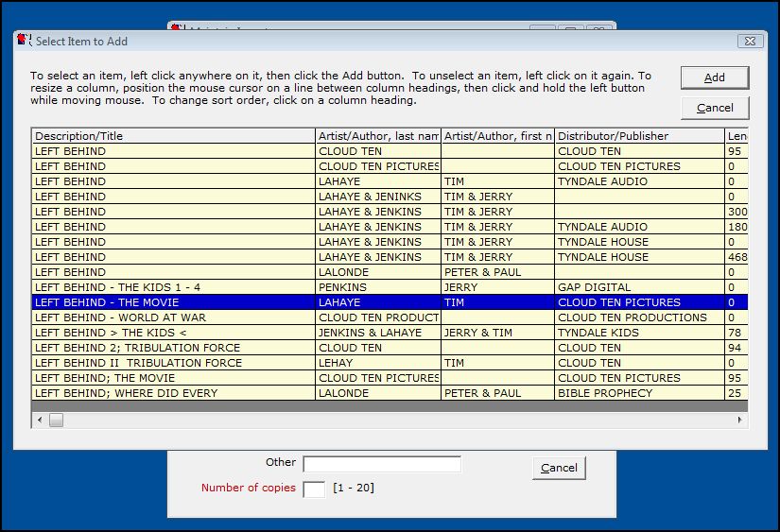The image size is (780, 532).
Task: Click the Add button
Action: pyautogui.click(x=715, y=77)
